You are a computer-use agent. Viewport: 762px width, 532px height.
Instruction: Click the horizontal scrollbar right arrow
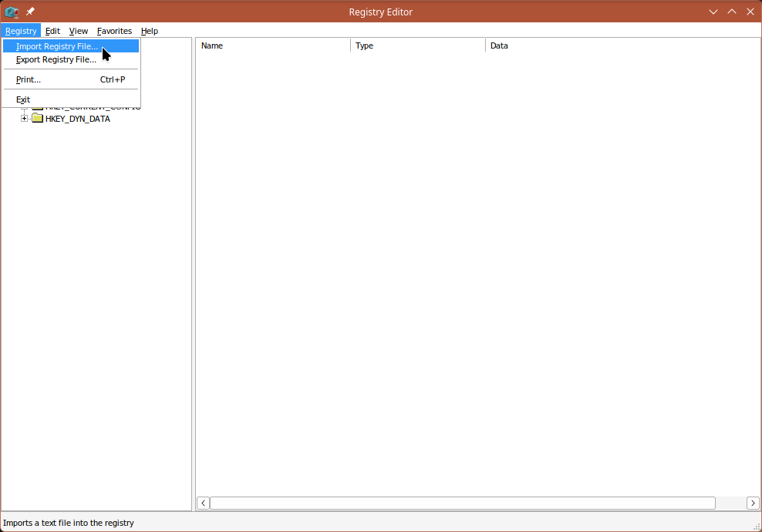(x=753, y=503)
